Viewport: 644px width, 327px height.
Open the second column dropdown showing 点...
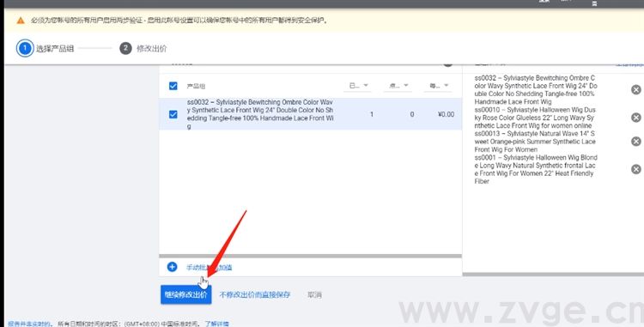click(x=398, y=86)
